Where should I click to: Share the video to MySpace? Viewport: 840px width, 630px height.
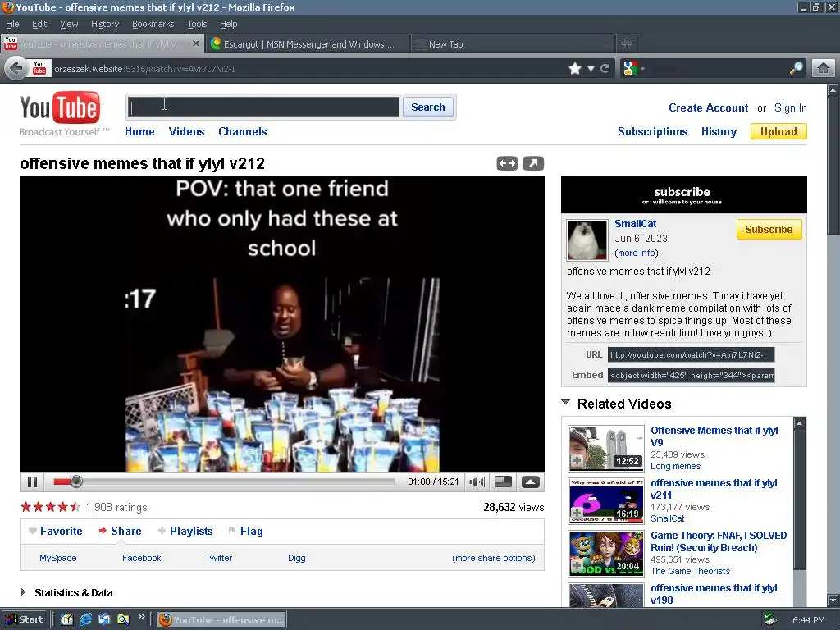(x=58, y=558)
